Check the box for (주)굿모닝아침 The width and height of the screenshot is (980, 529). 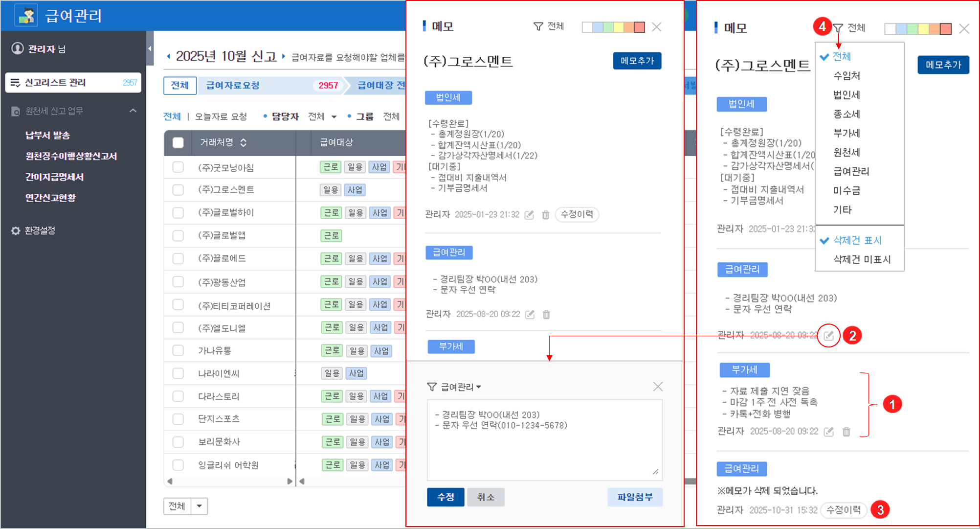click(x=178, y=167)
